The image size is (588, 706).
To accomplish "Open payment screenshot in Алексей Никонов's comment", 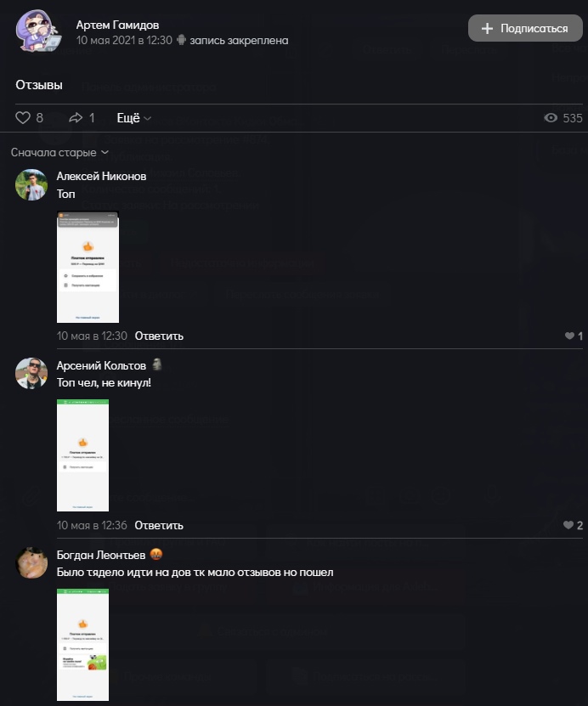I will (88, 267).
